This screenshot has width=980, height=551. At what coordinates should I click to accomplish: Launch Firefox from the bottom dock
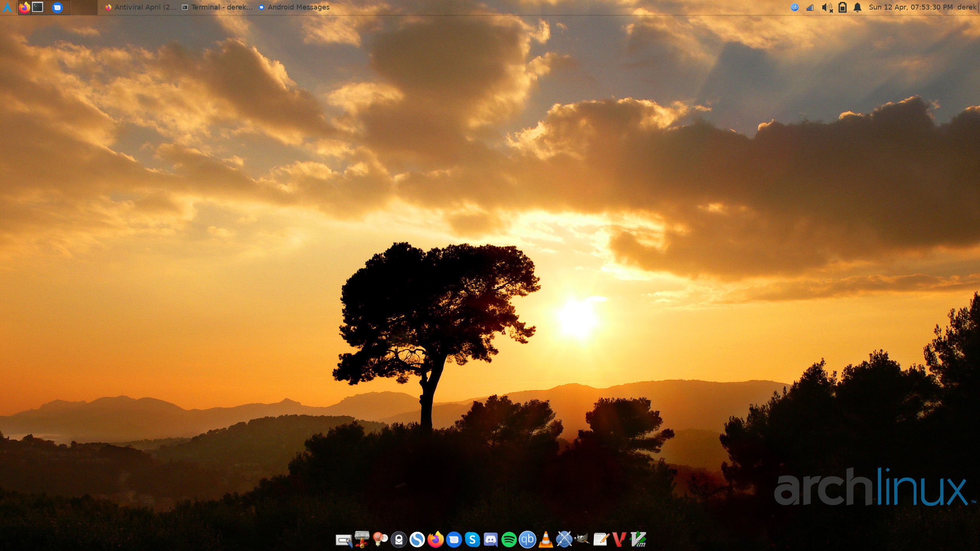[435, 540]
